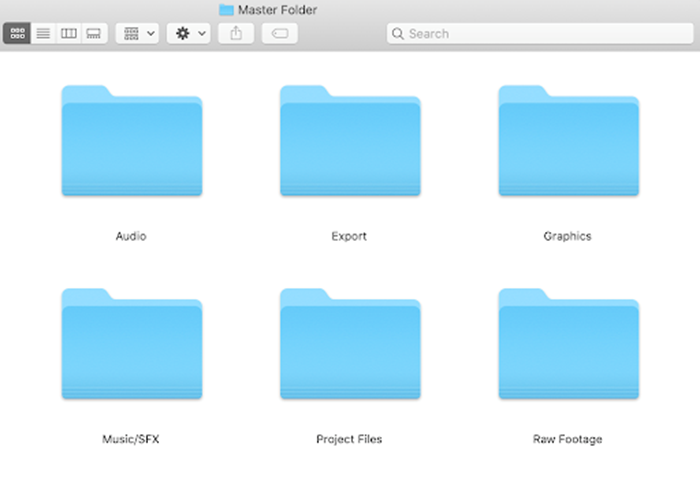This screenshot has width=700, height=492.
Task: Click the magnifying glass in search box
Action: point(398,33)
